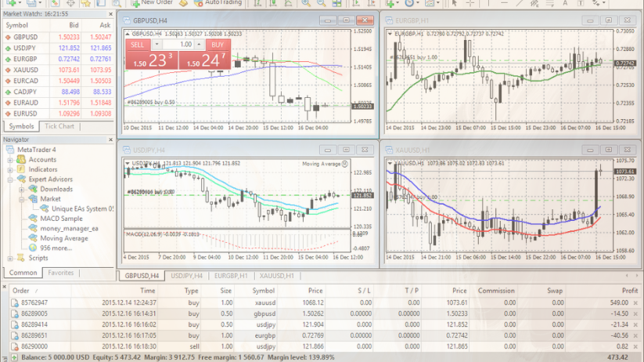Click the money_manager_ea advisor icon
The image size is (644, 362).
(x=32, y=229)
